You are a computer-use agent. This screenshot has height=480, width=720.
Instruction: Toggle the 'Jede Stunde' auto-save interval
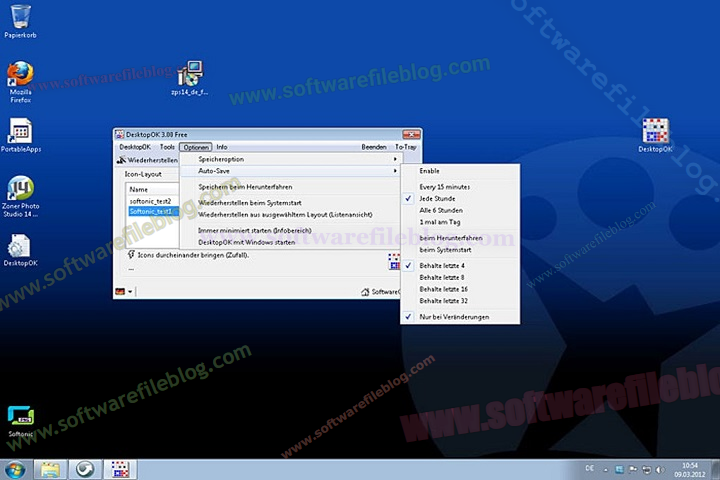436,198
